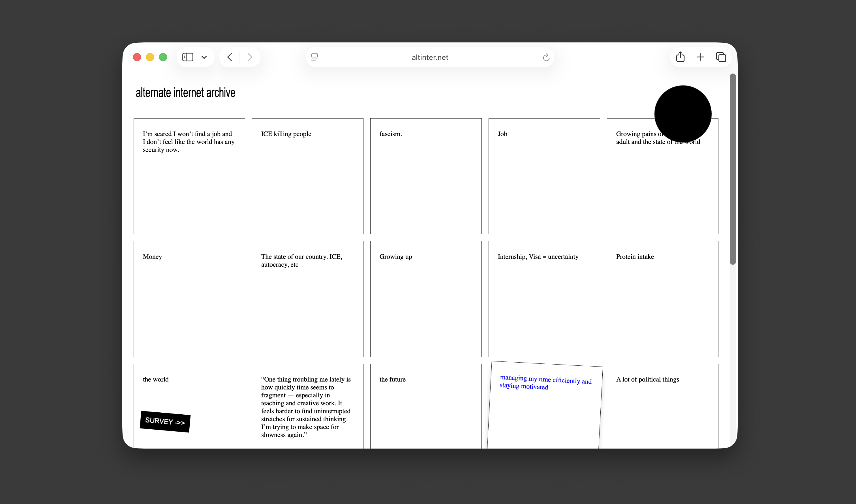The image size is (856, 504).
Task: Go back to the previous page
Action: (x=230, y=57)
